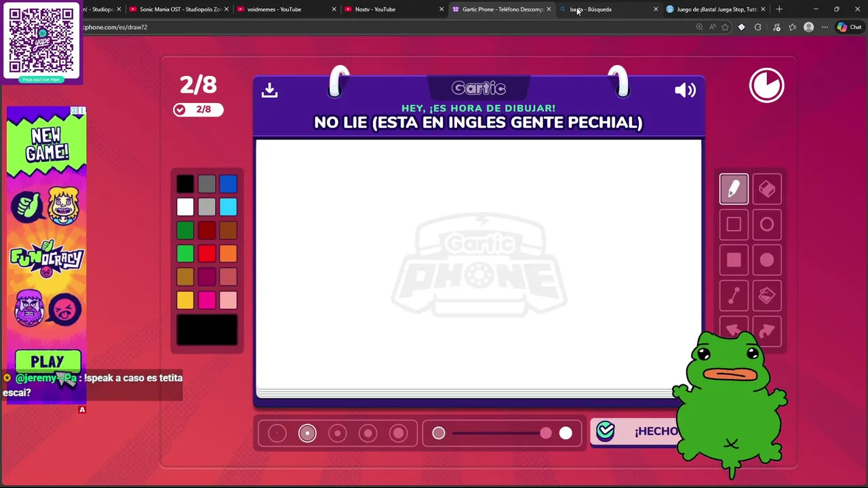Viewport: 868px width, 488px height.
Task: Download the drawing with the arrow icon
Action: [x=270, y=90]
